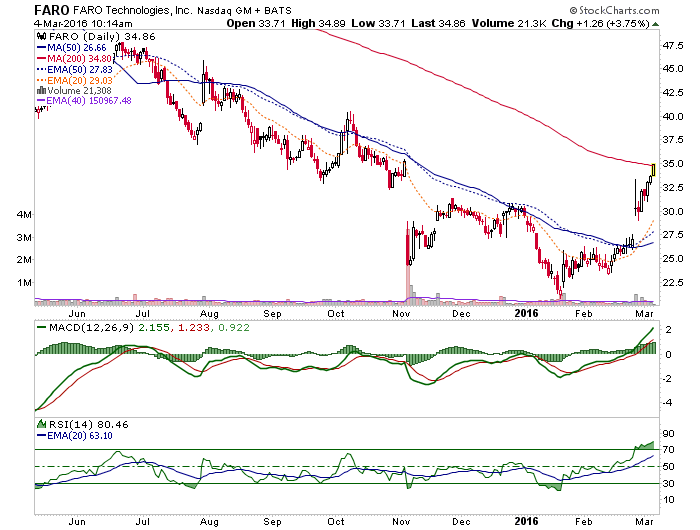Click the green up-arrow after the Chg value

(655, 24)
